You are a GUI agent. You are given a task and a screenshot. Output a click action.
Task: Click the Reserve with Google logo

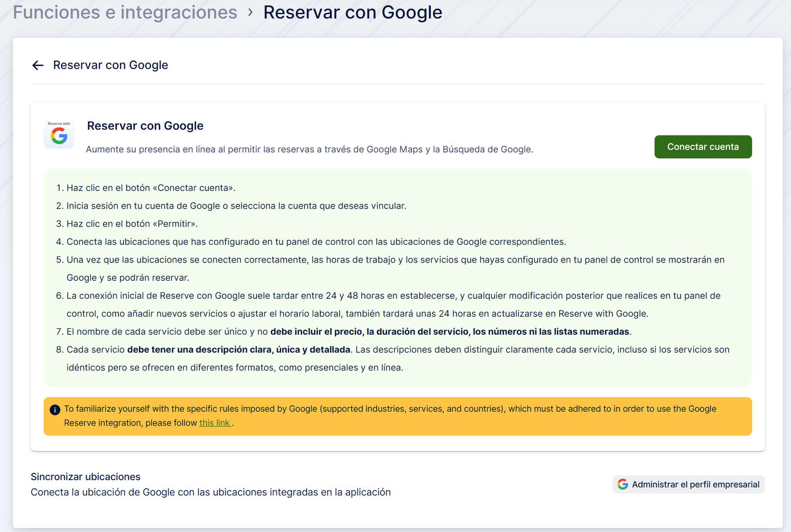point(59,134)
